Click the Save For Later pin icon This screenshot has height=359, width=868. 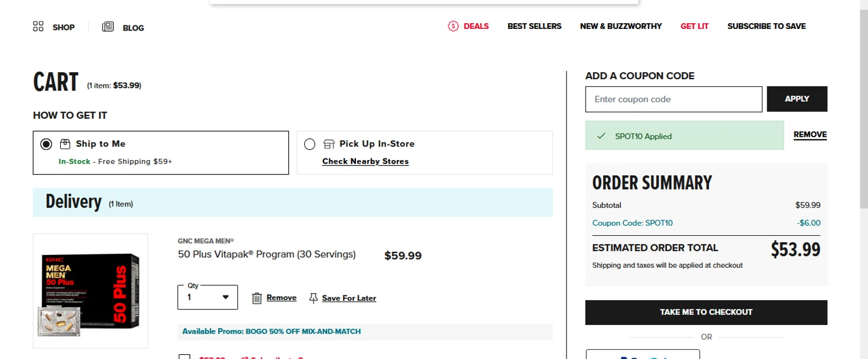point(313,298)
